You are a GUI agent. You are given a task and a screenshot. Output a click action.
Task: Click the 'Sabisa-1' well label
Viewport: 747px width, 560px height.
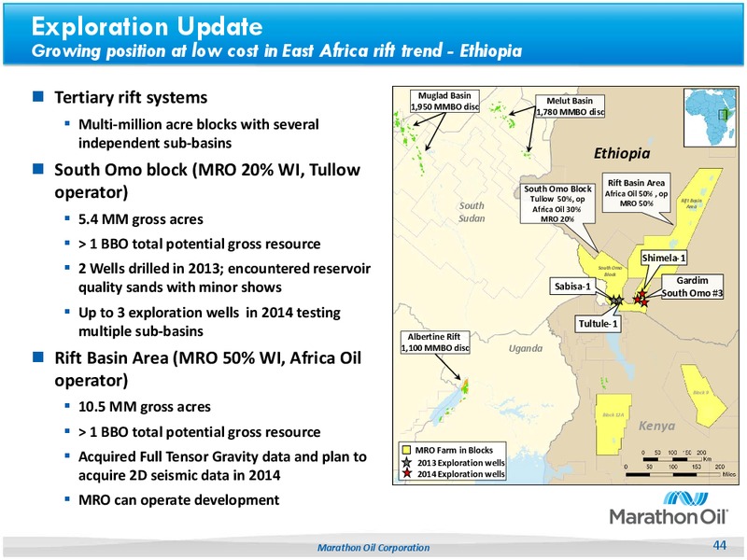point(572,287)
